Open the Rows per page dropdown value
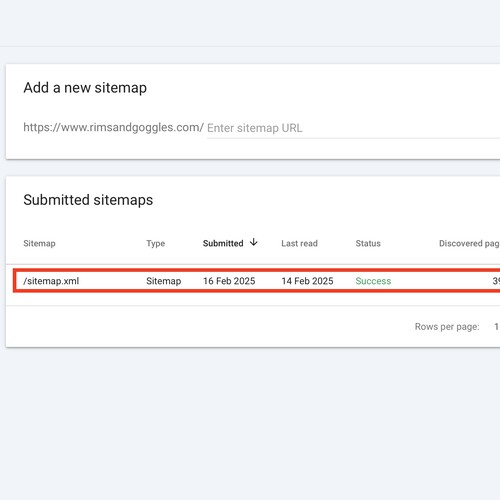The image size is (500, 500). click(x=497, y=327)
